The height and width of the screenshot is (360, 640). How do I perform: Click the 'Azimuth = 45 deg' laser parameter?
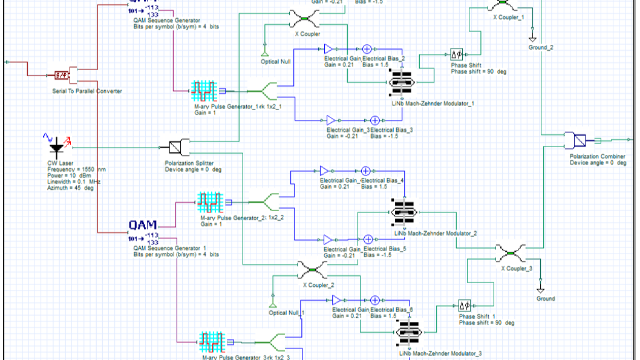[x=70, y=188]
